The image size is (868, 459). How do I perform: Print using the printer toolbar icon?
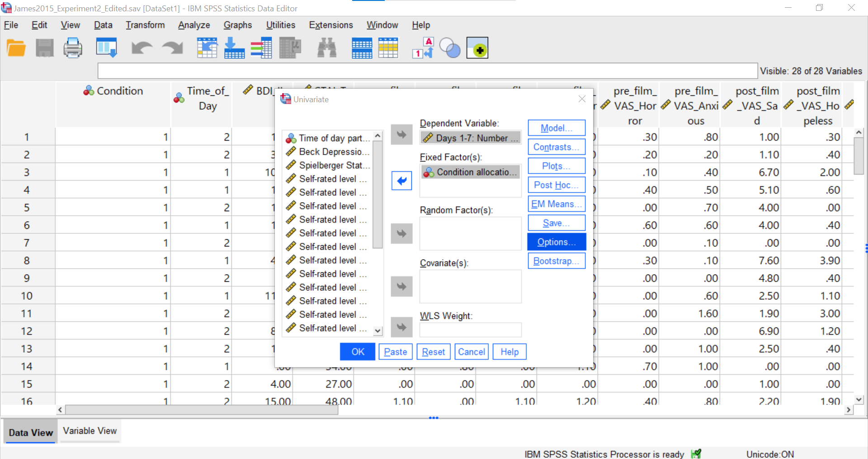pos(73,48)
